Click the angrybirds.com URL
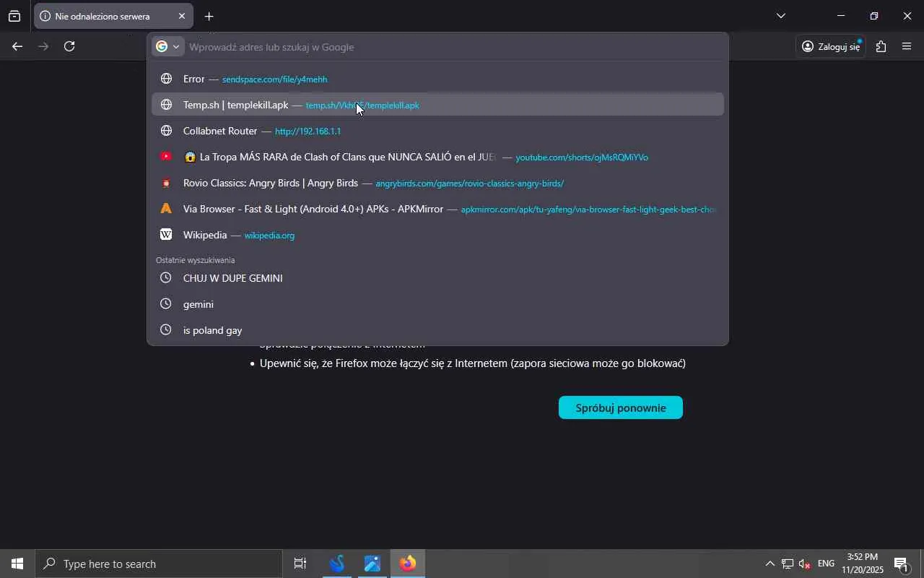The height and width of the screenshot is (578, 924). click(470, 184)
